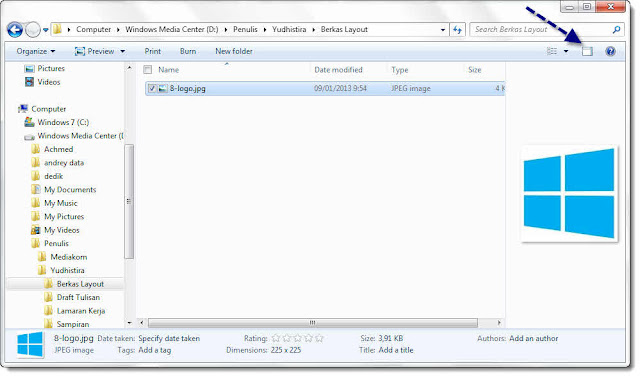Click the horizontal scrollbar right arrow
Screen dimensions: 640x377
499,323
